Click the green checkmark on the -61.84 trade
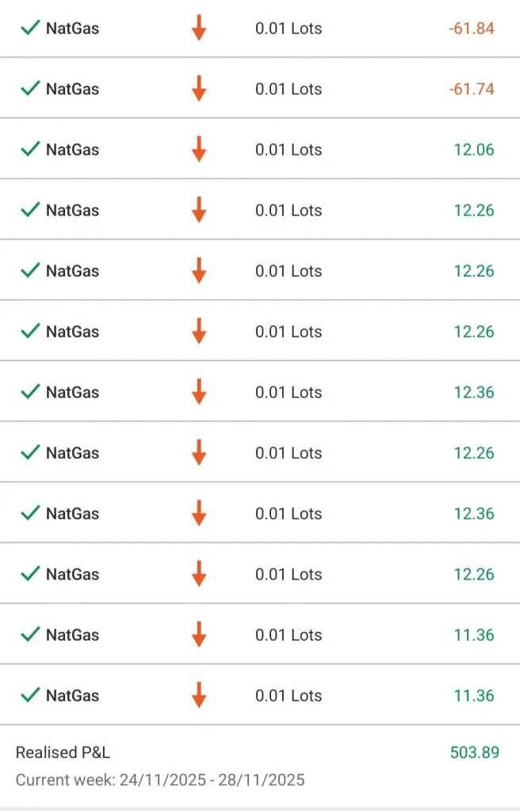 click(x=30, y=28)
